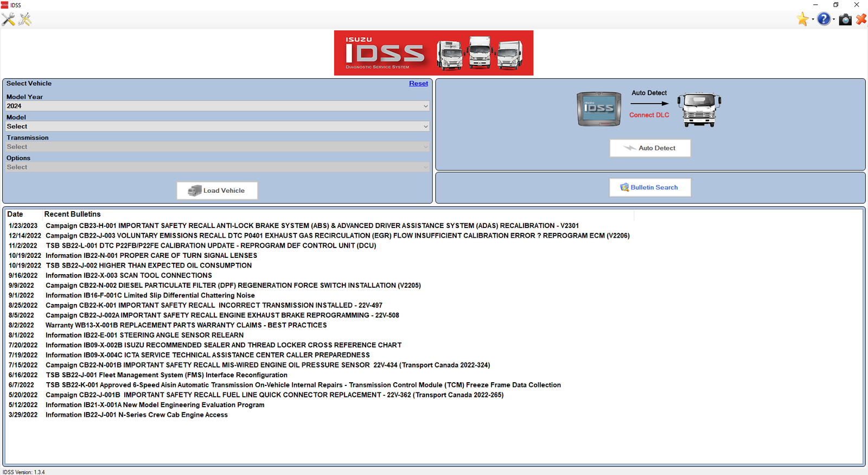
Task: Click the Load Vehicle button
Action: [x=217, y=191]
